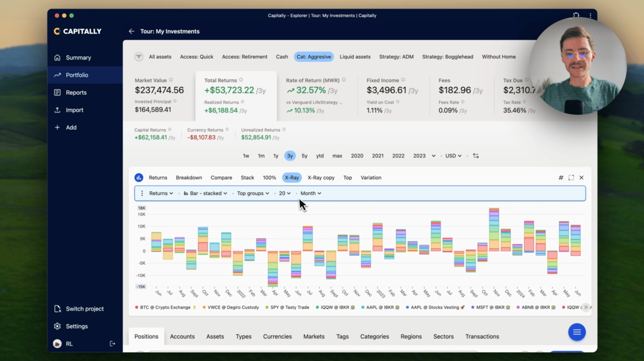Select the Cash filter
The height and width of the screenshot is (361, 644).
click(x=282, y=57)
